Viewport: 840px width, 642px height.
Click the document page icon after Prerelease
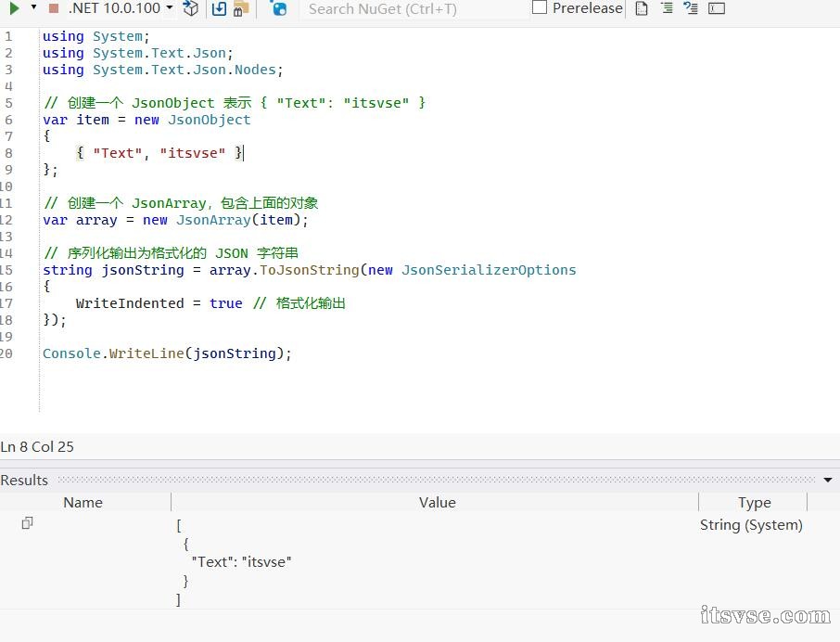pos(642,8)
